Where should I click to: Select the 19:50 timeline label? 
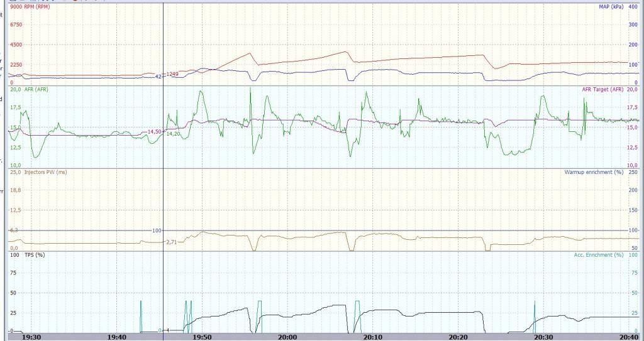[203, 337]
